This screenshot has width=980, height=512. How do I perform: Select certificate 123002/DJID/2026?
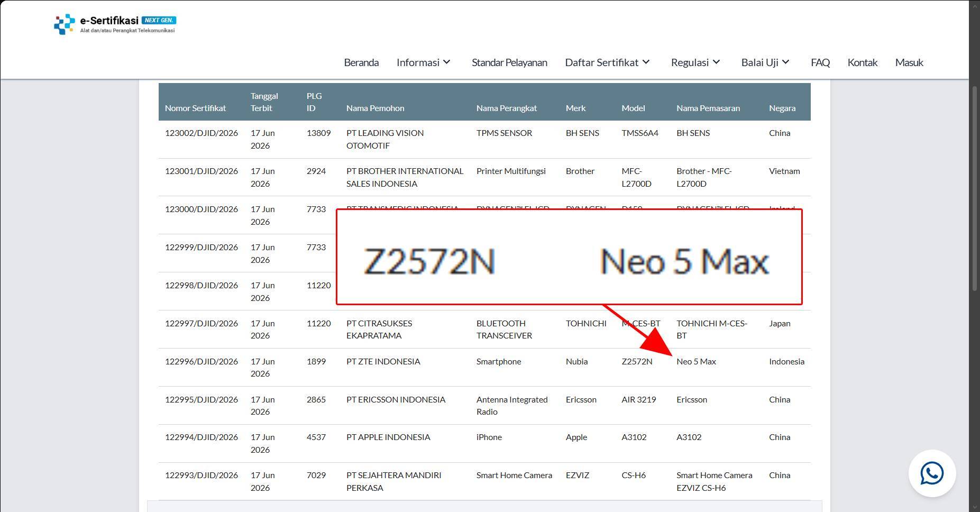pos(202,133)
